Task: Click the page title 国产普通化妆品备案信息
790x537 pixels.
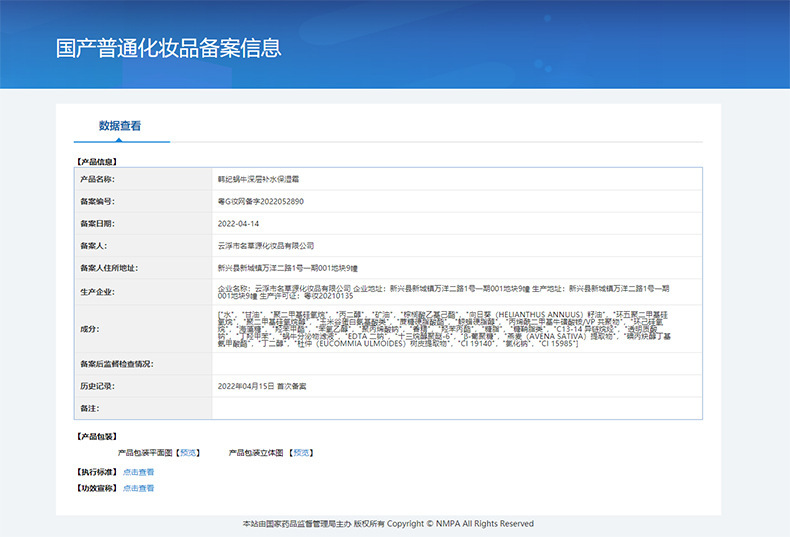Action: click(168, 48)
